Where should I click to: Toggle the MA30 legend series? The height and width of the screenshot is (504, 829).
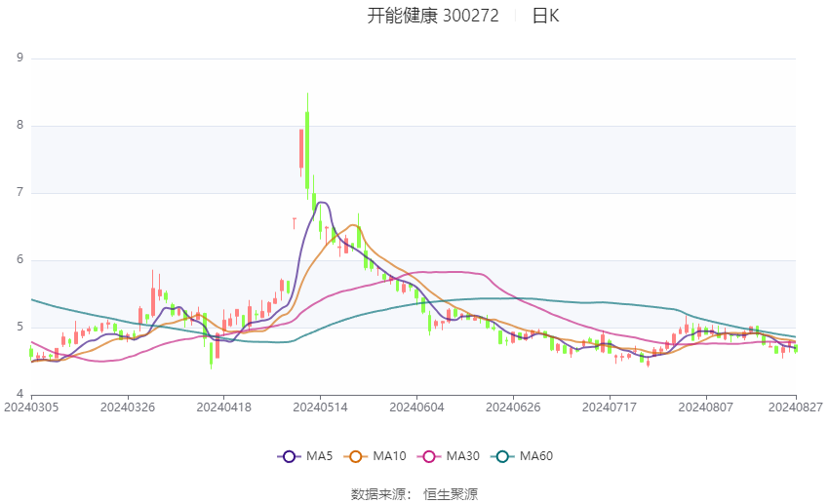point(449,456)
